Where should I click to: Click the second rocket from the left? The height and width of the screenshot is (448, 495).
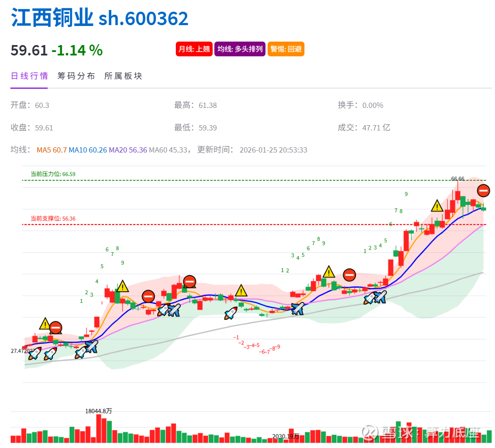50,354
